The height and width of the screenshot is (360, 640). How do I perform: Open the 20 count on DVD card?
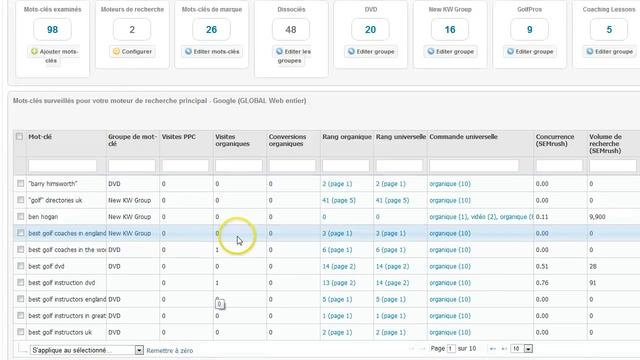[x=371, y=29]
